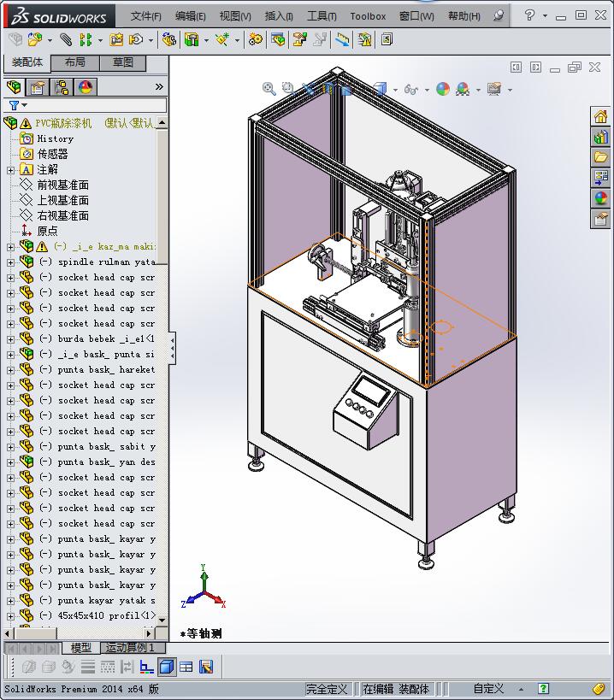Image resolution: width=614 pixels, height=700 pixels.
Task: Open the File Explorer folder pane
Action: pos(600,157)
